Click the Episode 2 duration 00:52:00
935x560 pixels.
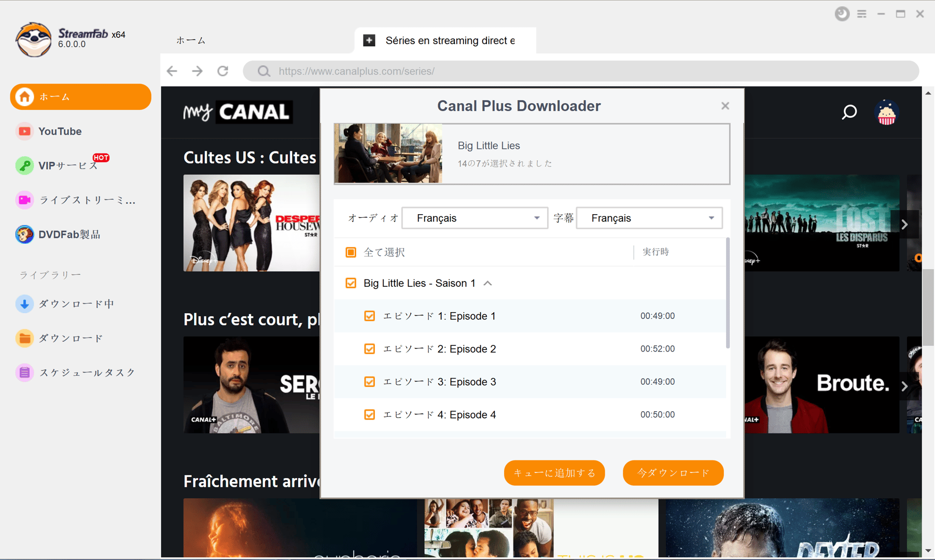tap(658, 349)
